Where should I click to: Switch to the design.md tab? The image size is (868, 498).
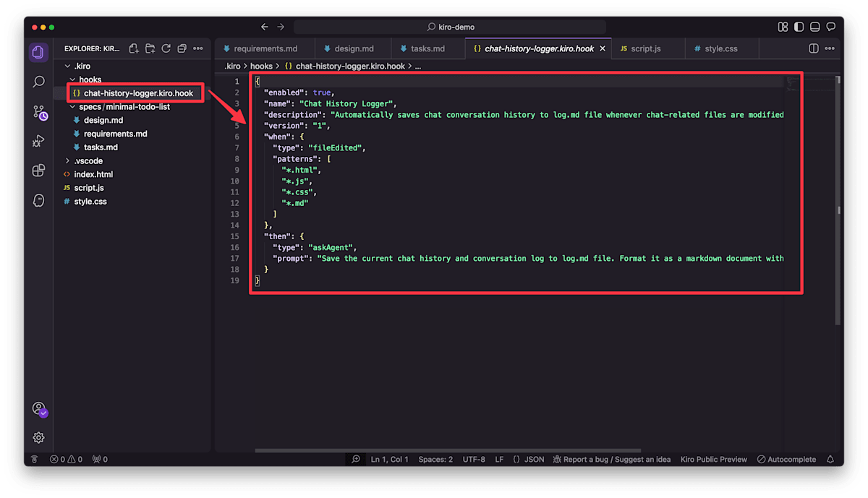click(x=354, y=48)
